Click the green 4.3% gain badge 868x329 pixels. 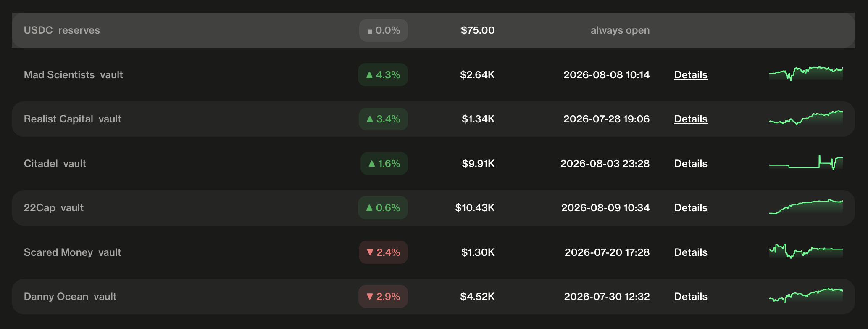383,75
